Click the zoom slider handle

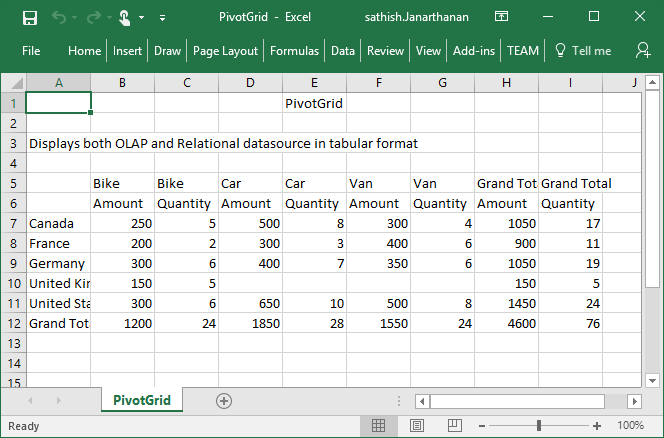[x=540, y=426]
